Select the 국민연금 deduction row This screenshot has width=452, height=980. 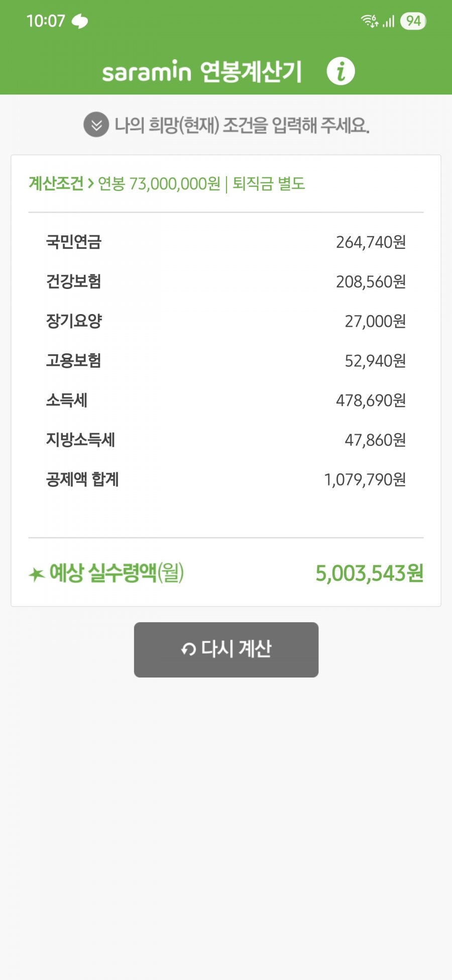226,242
